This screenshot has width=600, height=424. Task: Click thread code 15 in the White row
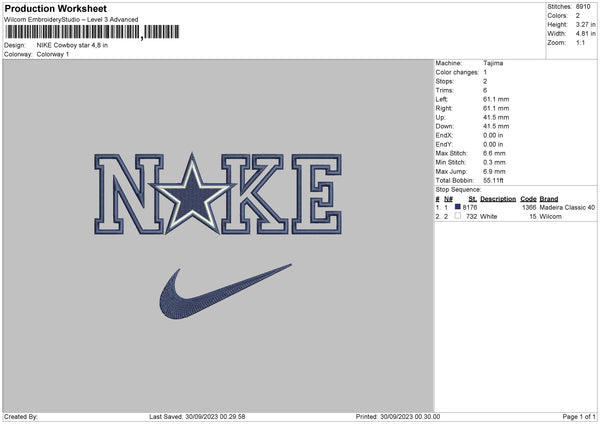pos(533,217)
